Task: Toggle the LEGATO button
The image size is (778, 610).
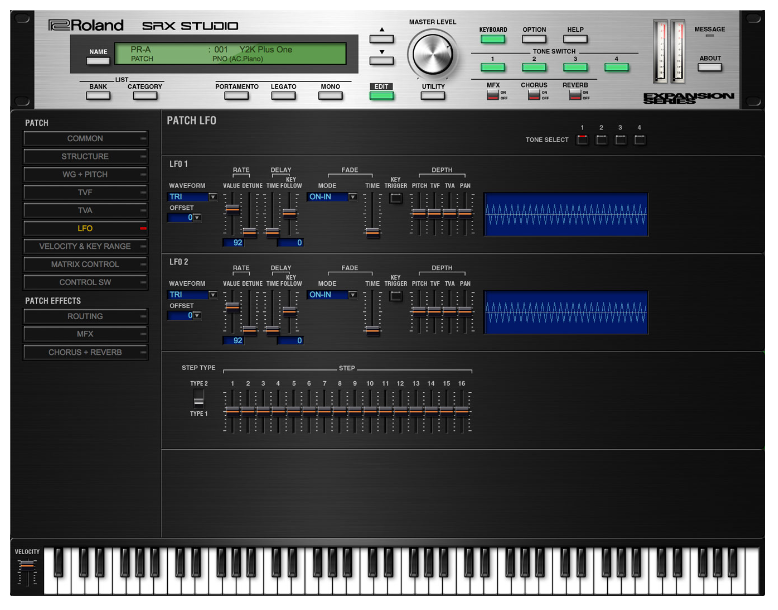Action: click(x=283, y=95)
